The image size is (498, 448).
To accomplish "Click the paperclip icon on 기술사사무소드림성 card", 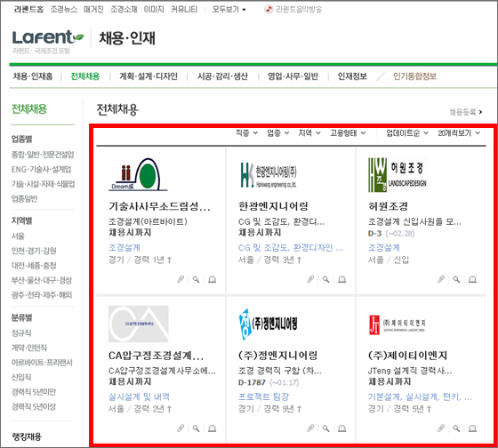I will coord(181,279).
